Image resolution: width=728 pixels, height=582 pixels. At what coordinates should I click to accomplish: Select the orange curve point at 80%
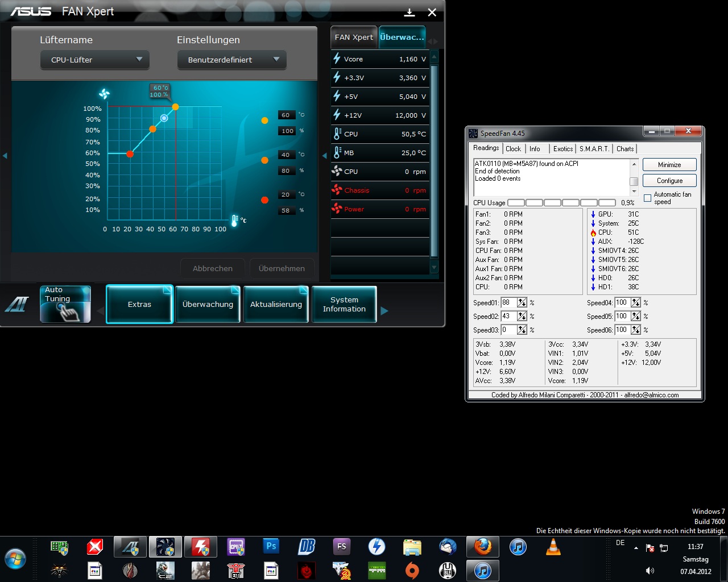[x=152, y=129]
